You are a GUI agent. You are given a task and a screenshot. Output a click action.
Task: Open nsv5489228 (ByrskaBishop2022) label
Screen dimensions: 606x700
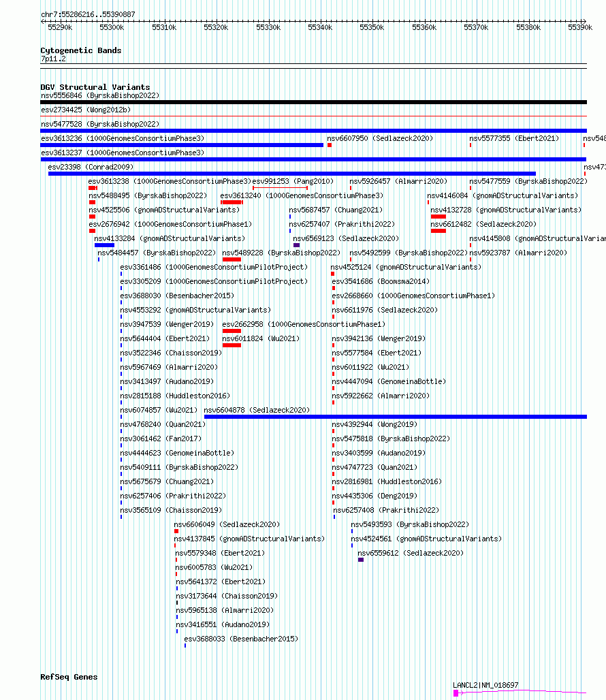coord(281,253)
